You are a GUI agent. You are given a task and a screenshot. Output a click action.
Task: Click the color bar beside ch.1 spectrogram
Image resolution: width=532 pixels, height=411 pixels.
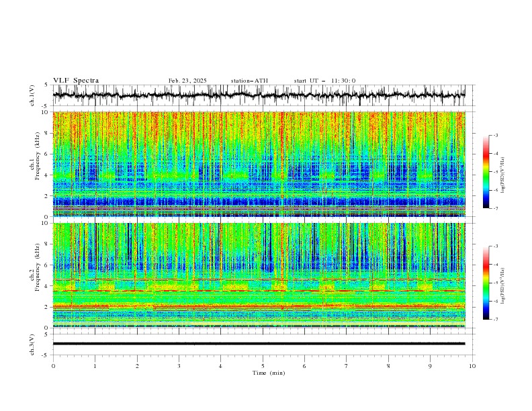click(x=486, y=172)
